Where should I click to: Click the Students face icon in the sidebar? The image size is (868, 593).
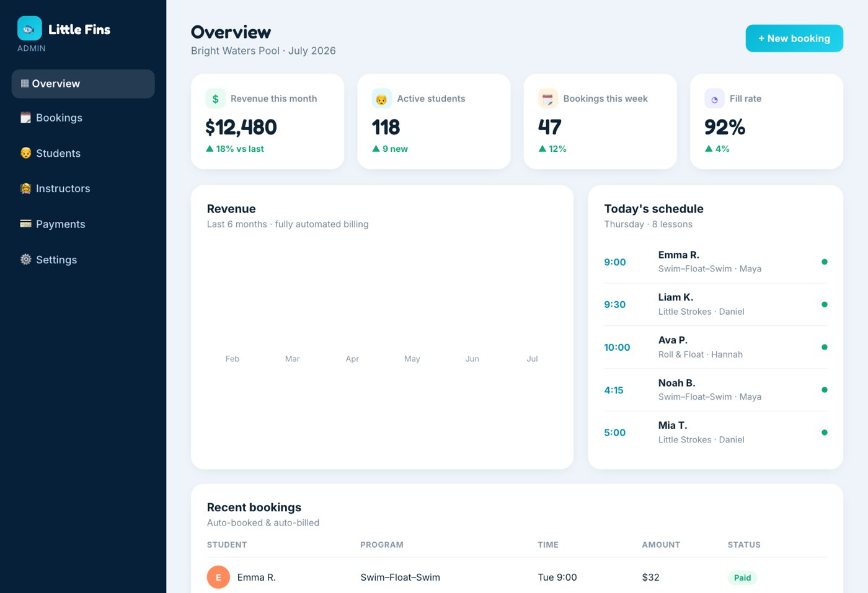coord(25,153)
